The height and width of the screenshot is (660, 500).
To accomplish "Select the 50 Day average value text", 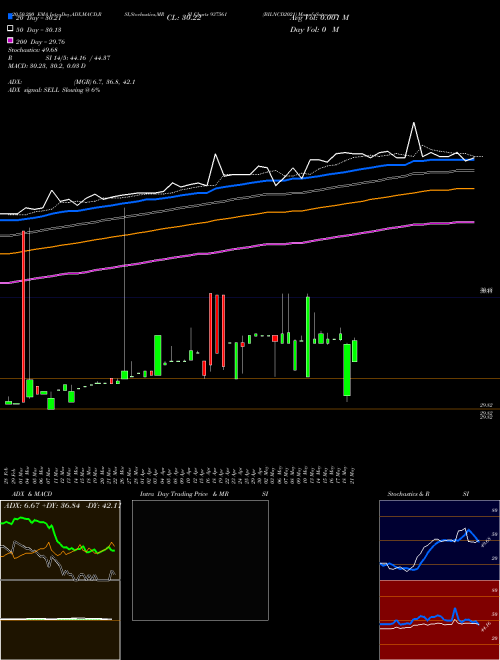I will click(38, 29).
